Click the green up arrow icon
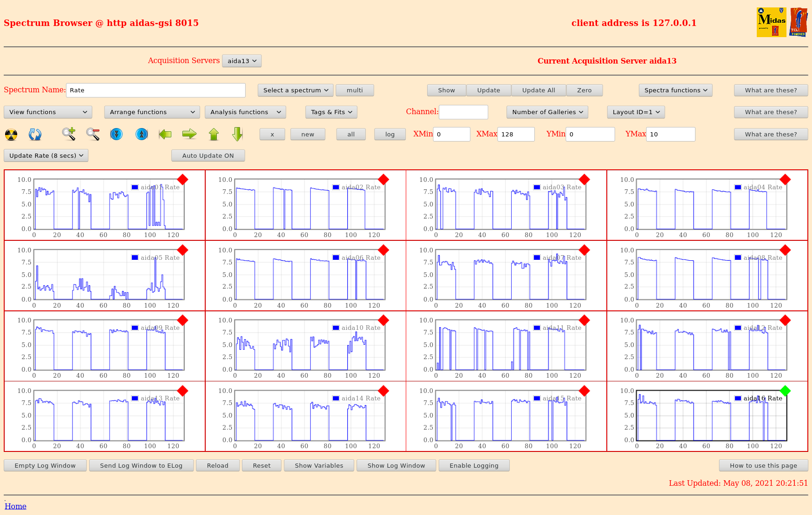The height and width of the screenshot is (515, 812). point(214,135)
